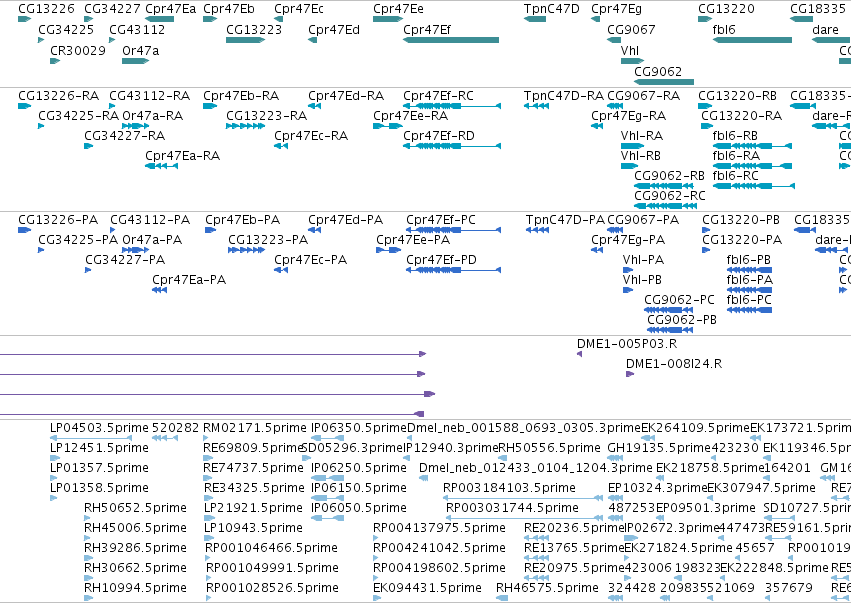Click the RP003031744.5prime cDNA glyph

click(524, 518)
